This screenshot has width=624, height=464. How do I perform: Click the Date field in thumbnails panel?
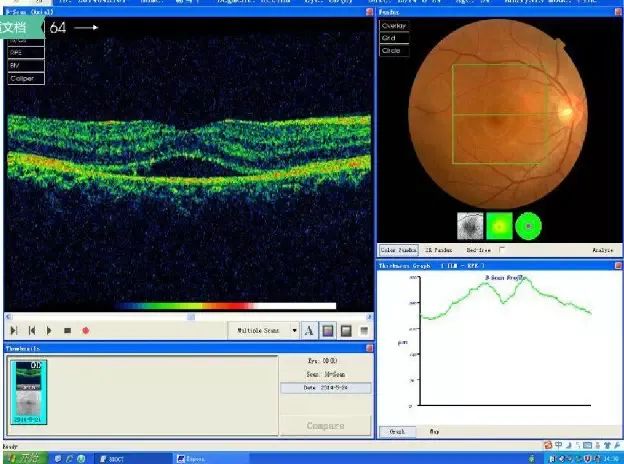tap(326, 387)
